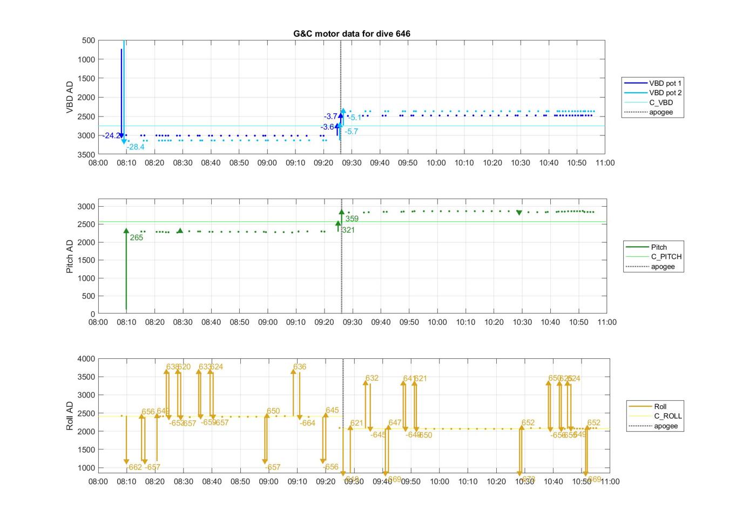Click the '-24.2' VBD data label
Image resolution: width=756 pixels, height=532 pixels.
(x=112, y=135)
